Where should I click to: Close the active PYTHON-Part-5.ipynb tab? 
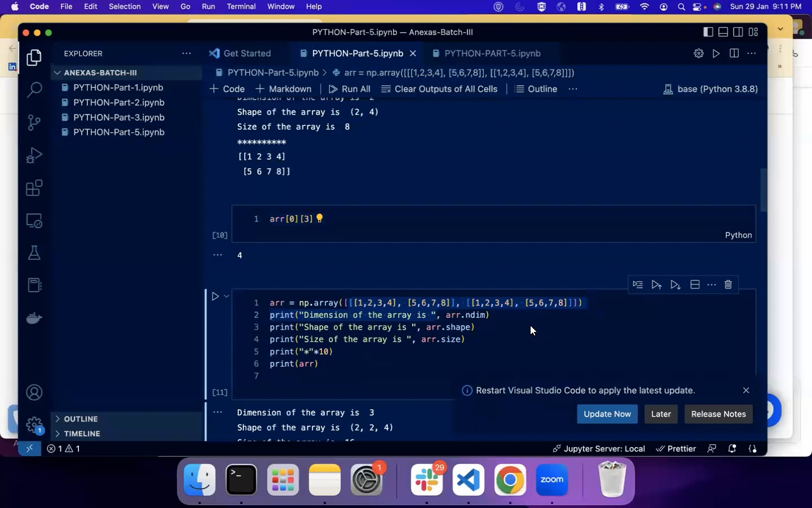click(413, 54)
